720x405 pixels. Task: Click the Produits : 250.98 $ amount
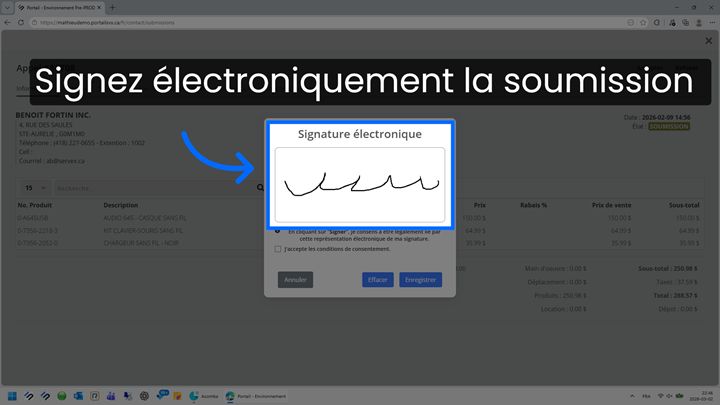560,295
